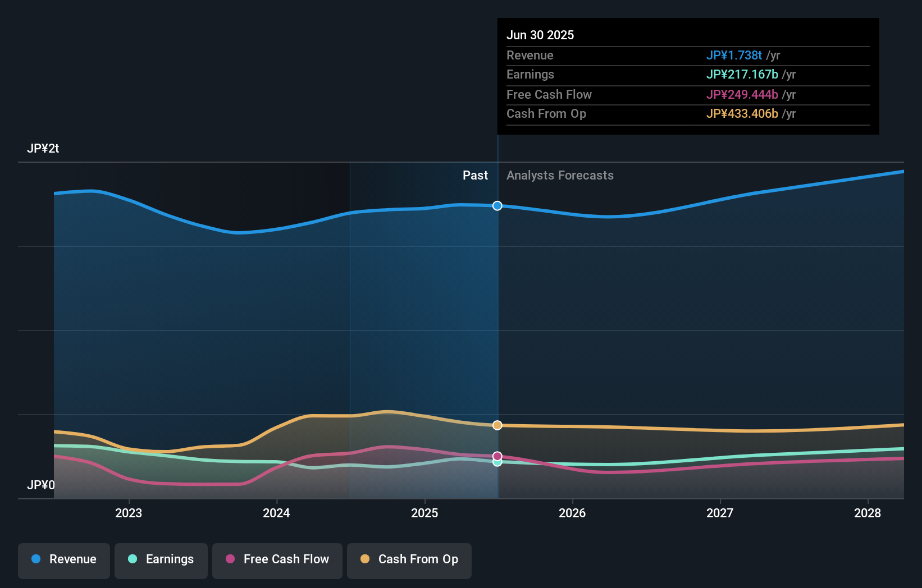Click the JP¥2t gridline label
This screenshot has width=922, height=588.
(43, 148)
